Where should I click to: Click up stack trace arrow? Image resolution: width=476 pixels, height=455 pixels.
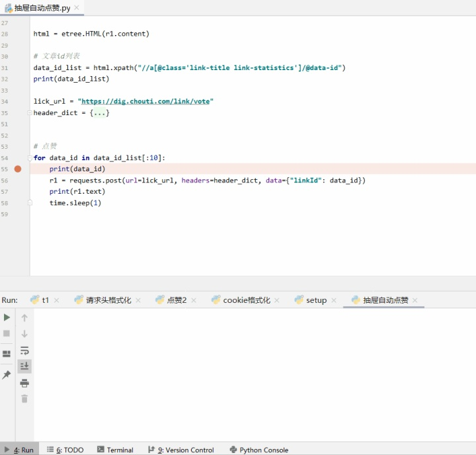(24, 317)
